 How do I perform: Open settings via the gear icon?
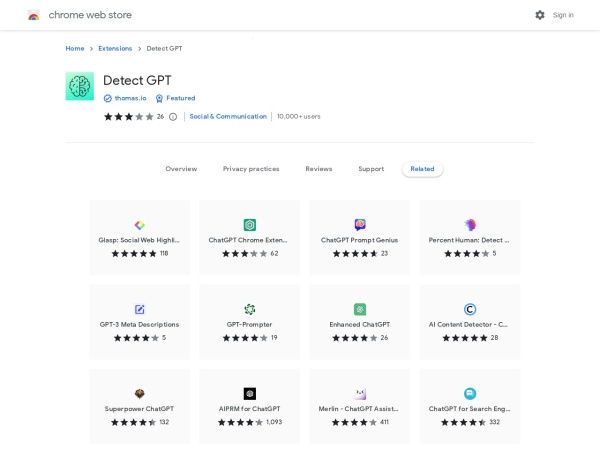coord(540,15)
